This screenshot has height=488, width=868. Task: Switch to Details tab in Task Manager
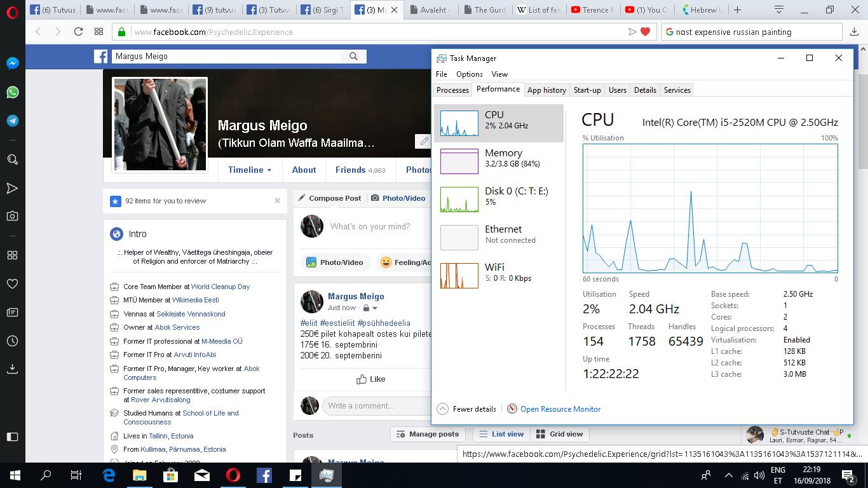(645, 90)
